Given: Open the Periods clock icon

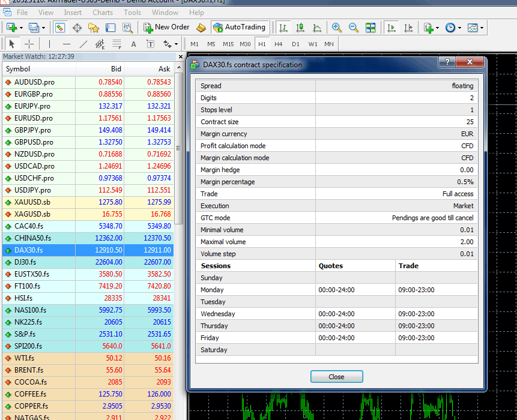Looking at the screenshot, I should pos(450,28).
